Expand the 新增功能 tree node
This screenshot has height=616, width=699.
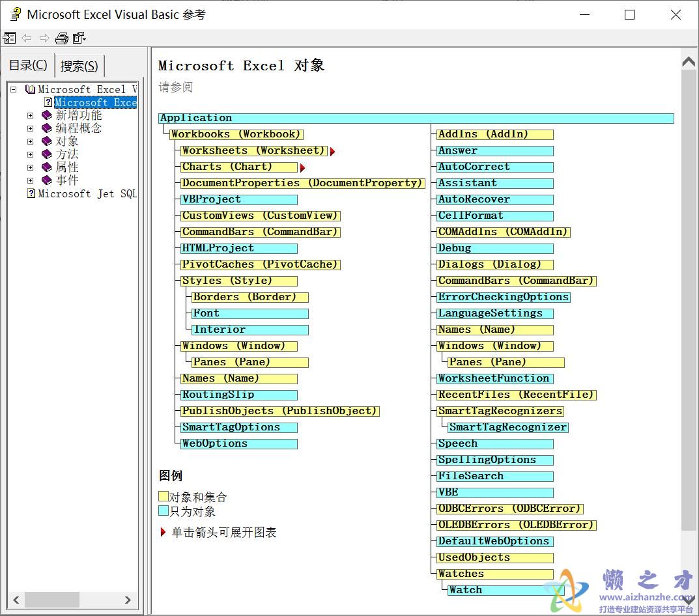tap(31, 115)
